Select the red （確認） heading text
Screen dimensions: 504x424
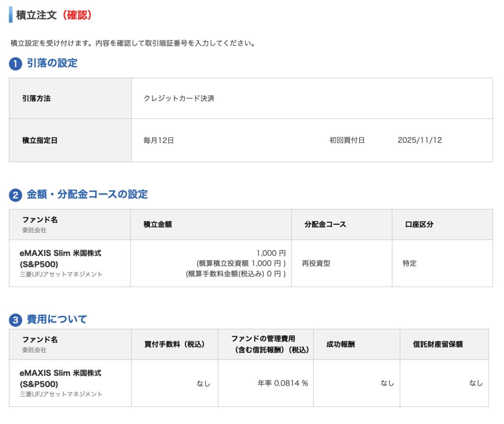pos(74,15)
